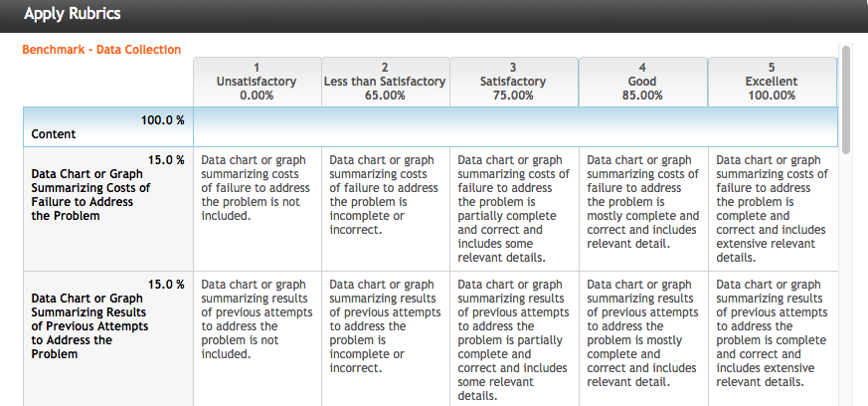Click the Benchmark - Data Collection title link
Image resolution: width=868 pixels, height=406 pixels.
(x=101, y=50)
